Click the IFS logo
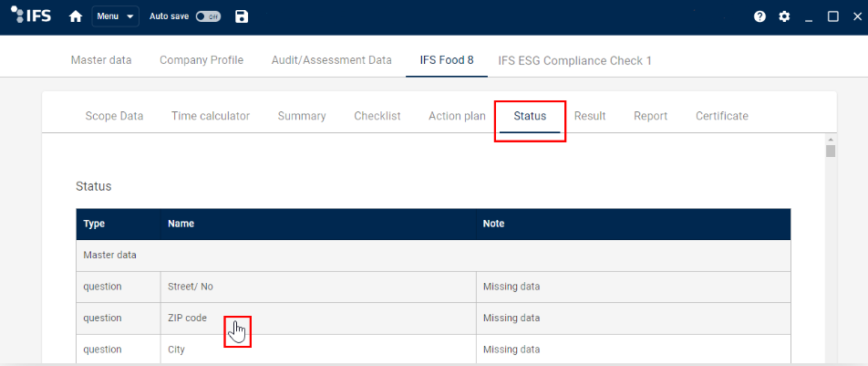This screenshot has width=868, height=366. pyautogui.click(x=31, y=15)
